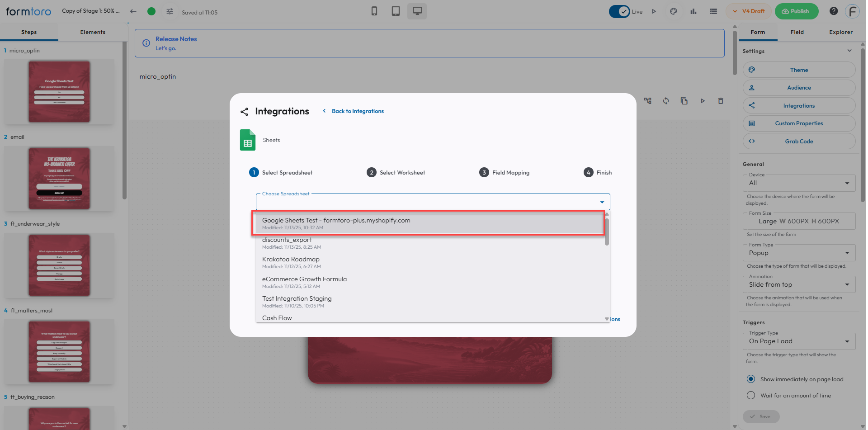Select the micro_optin step thumbnail
The width and height of the screenshot is (868, 430).
59,92
